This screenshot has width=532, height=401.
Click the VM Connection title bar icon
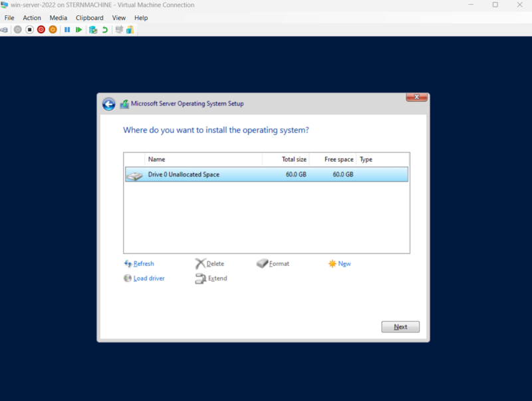pos(5,5)
